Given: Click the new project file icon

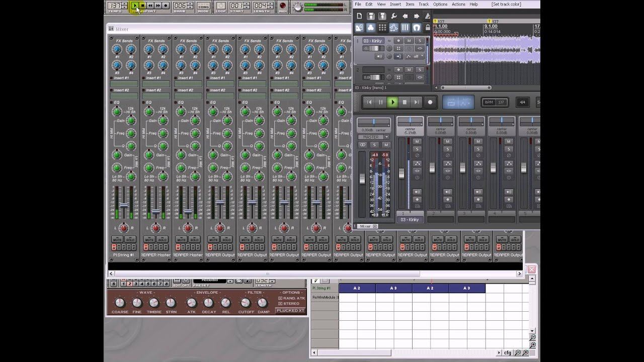Looking at the screenshot, I should pos(359,17).
